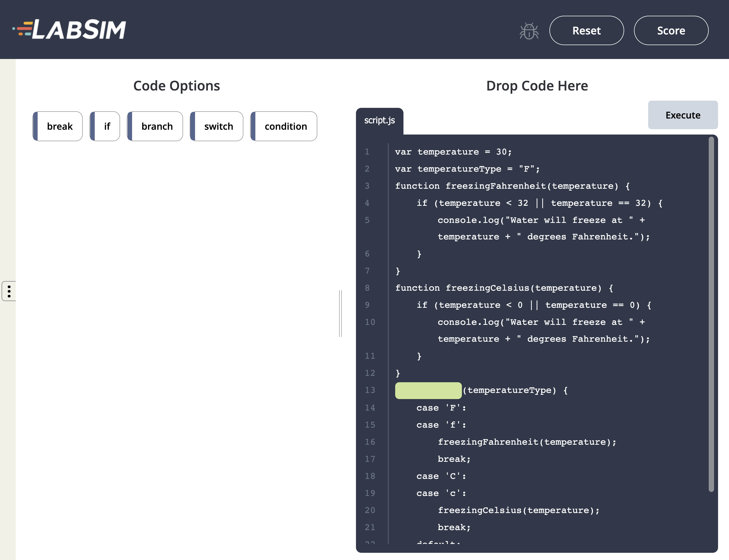The image size is (729, 560).
Task: Click the bug report icon
Action: pos(529,31)
